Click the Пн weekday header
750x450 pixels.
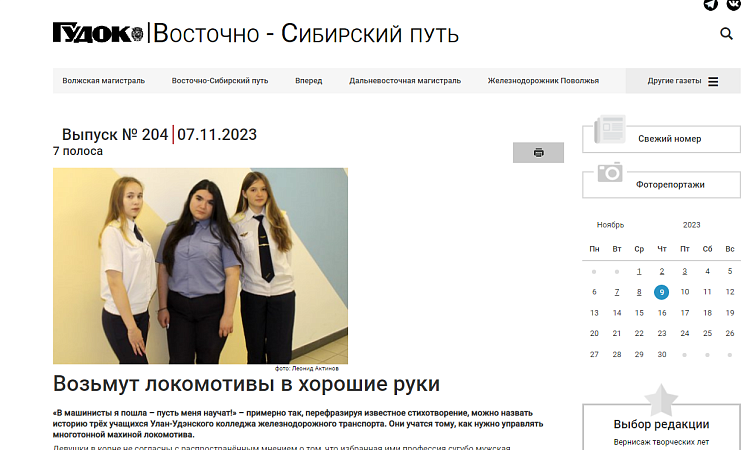tap(594, 249)
